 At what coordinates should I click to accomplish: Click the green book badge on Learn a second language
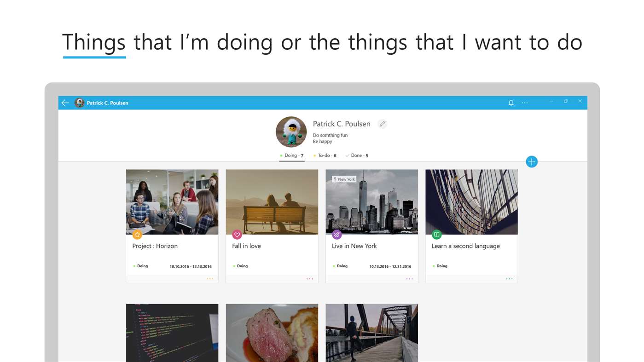437,235
